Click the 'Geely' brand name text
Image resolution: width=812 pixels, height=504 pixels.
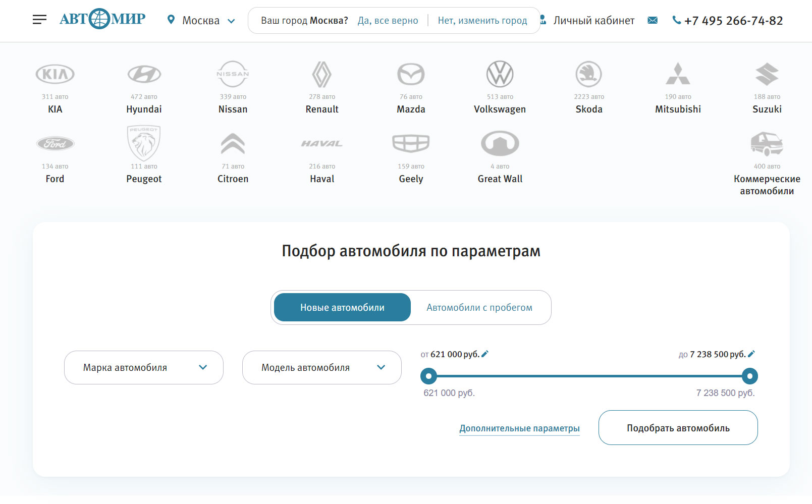click(411, 179)
